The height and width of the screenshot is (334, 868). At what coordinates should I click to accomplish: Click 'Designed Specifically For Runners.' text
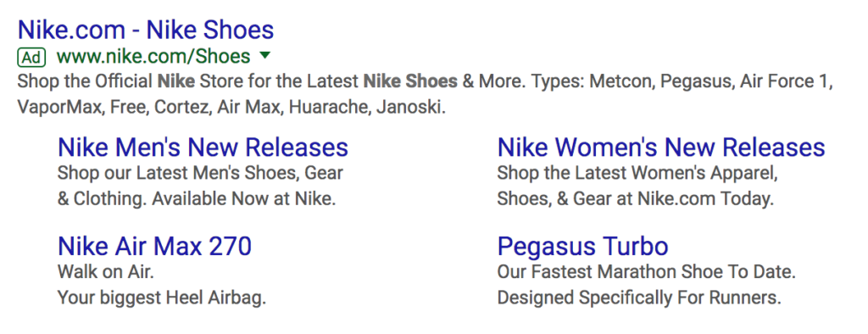click(639, 298)
